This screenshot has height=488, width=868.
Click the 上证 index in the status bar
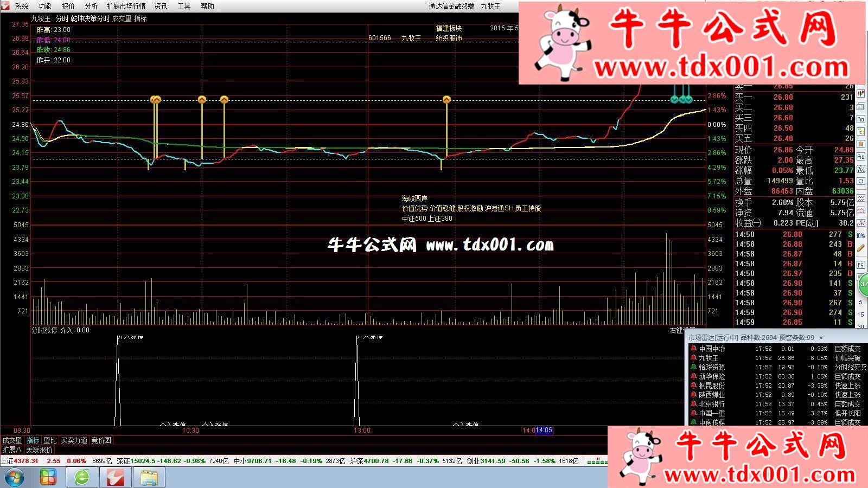(x=7, y=461)
